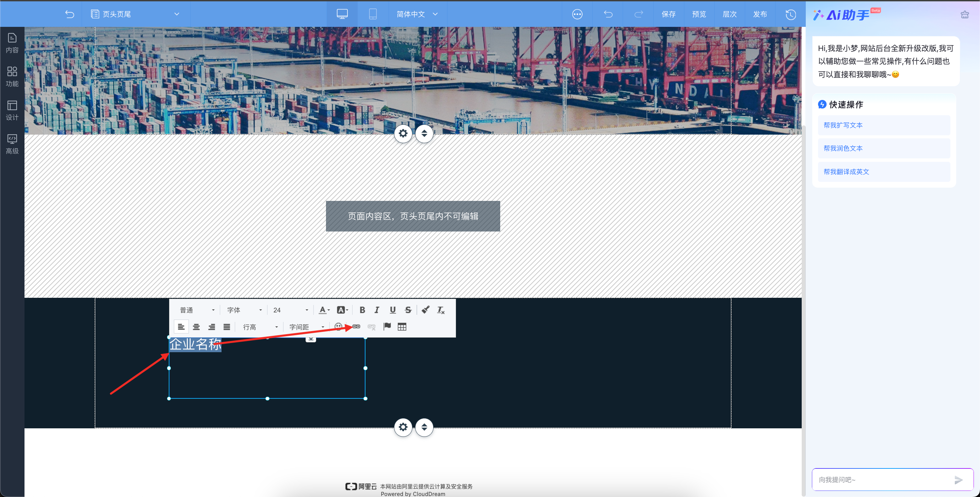Open the 简体中文 language dropdown
The height and width of the screenshot is (497, 980).
point(417,14)
